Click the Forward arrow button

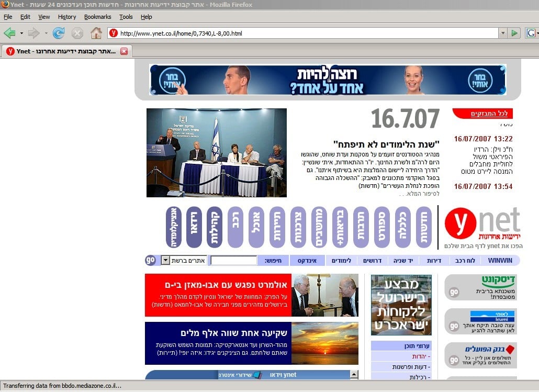(x=33, y=33)
